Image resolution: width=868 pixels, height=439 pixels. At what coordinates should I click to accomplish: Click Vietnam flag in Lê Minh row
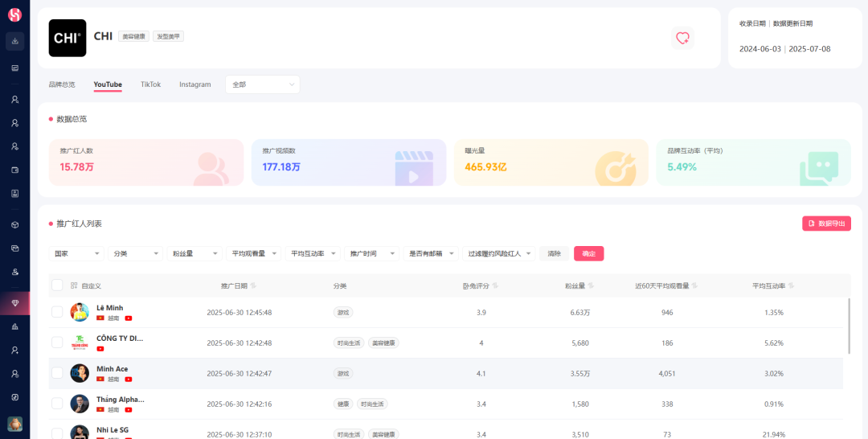(100, 318)
